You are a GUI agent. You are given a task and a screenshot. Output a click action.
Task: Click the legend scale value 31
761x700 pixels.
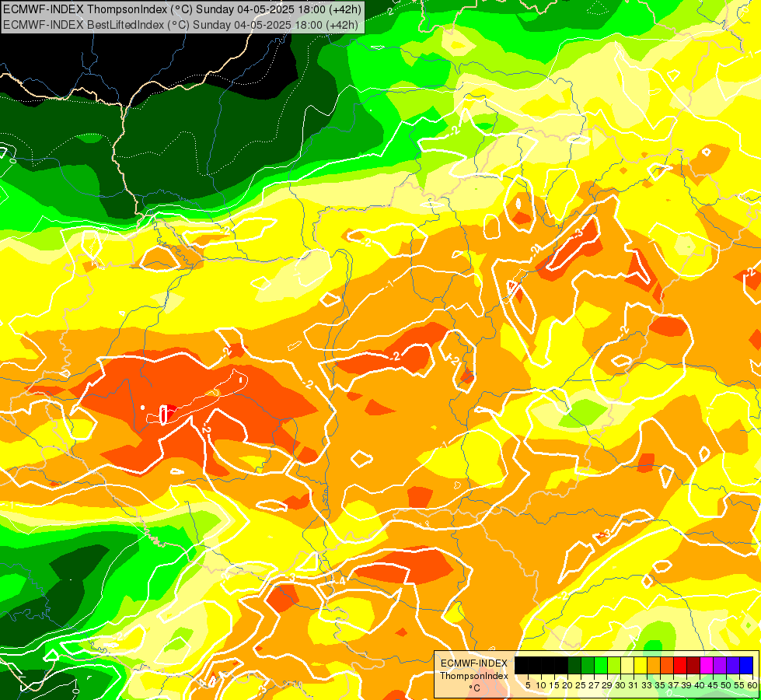634,685
